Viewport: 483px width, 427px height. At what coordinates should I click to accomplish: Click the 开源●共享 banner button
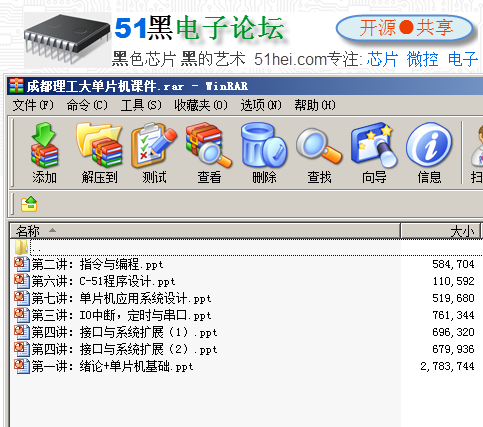(x=405, y=28)
